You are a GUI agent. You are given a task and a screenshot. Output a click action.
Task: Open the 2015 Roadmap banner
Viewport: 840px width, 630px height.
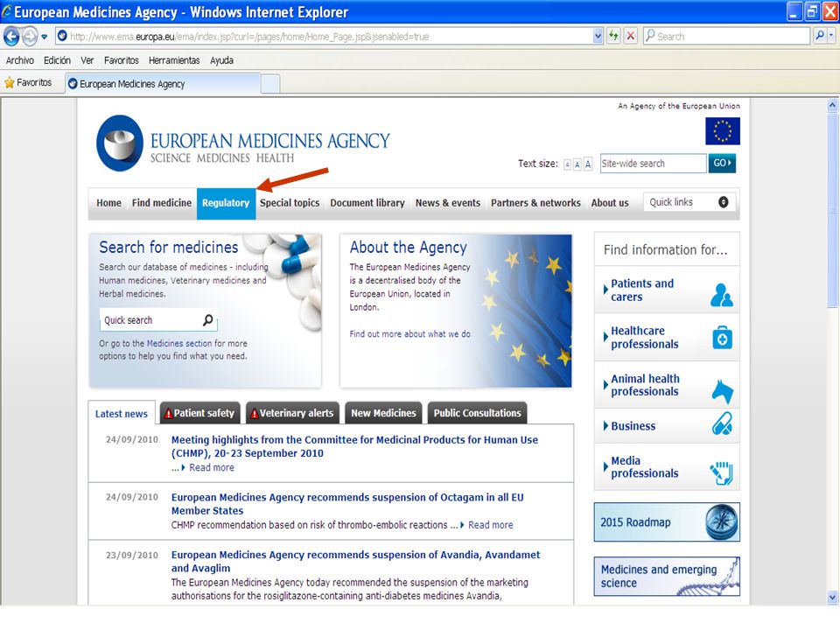667,521
